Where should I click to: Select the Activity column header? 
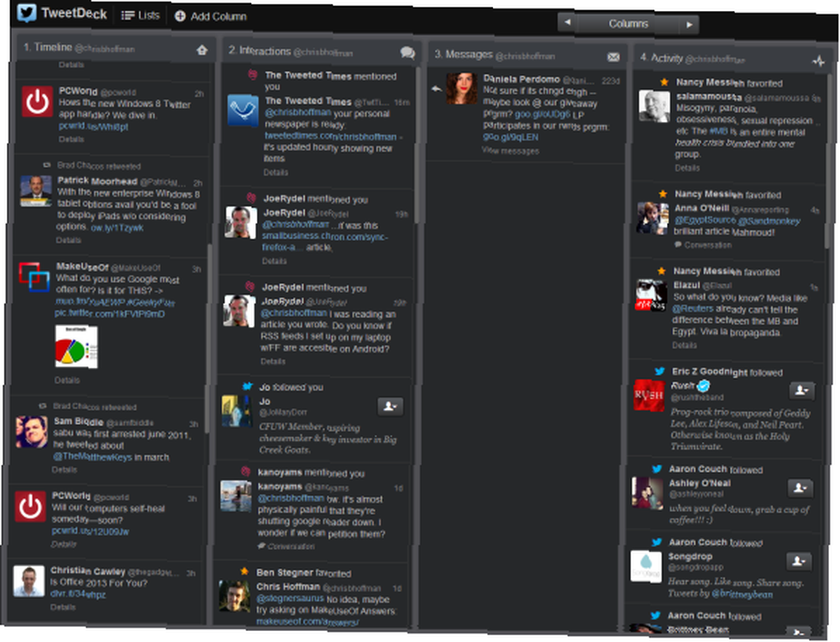click(732, 59)
